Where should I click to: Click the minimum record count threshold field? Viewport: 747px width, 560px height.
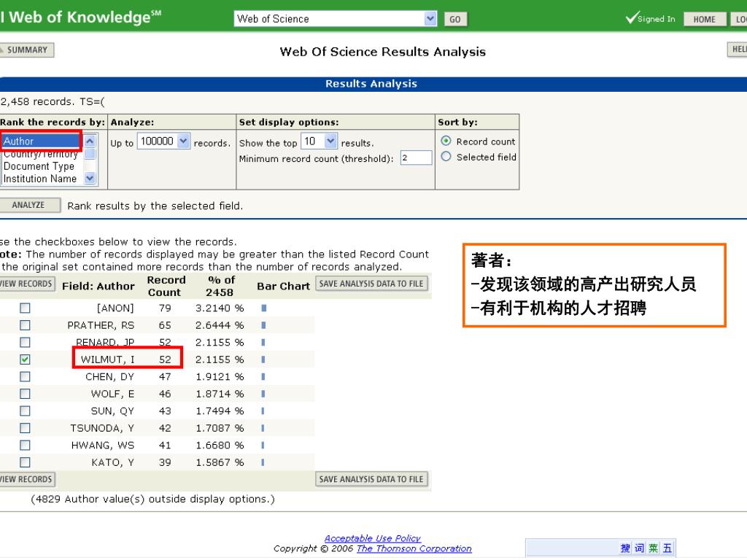coord(416,157)
